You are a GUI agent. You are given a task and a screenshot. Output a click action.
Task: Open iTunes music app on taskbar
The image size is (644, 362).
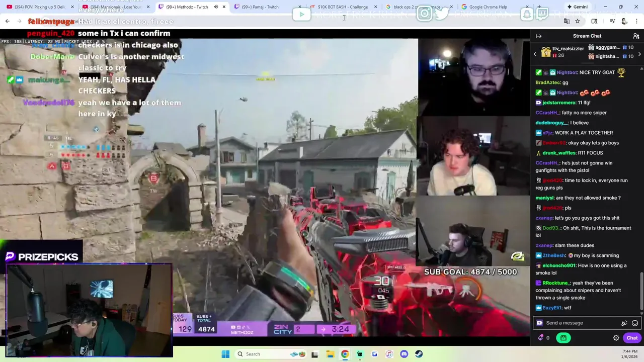[389, 354]
